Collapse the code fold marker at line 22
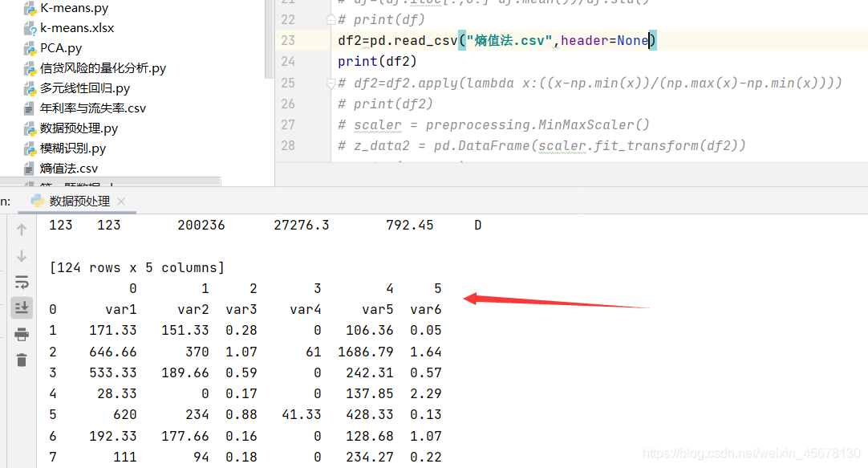Image resolution: width=868 pixels, height=468 pixels. [329, 18]
